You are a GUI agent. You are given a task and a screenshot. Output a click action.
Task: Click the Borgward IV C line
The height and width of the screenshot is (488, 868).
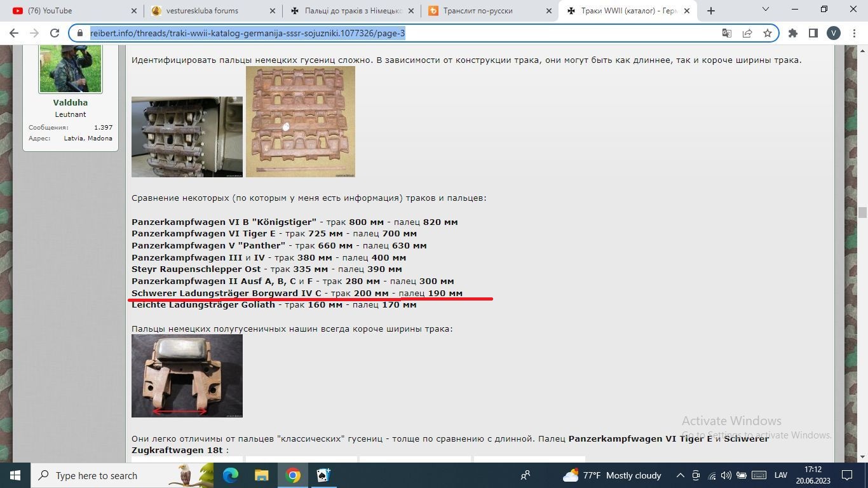(297, 293)
